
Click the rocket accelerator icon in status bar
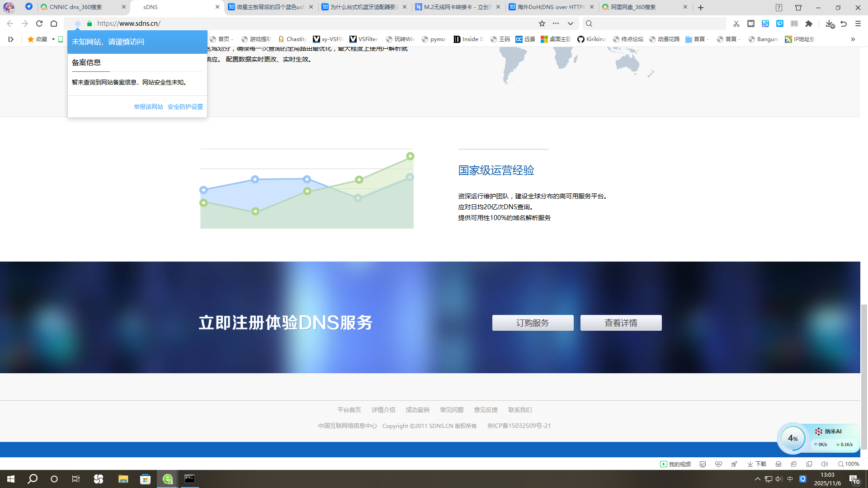[734, 464]
